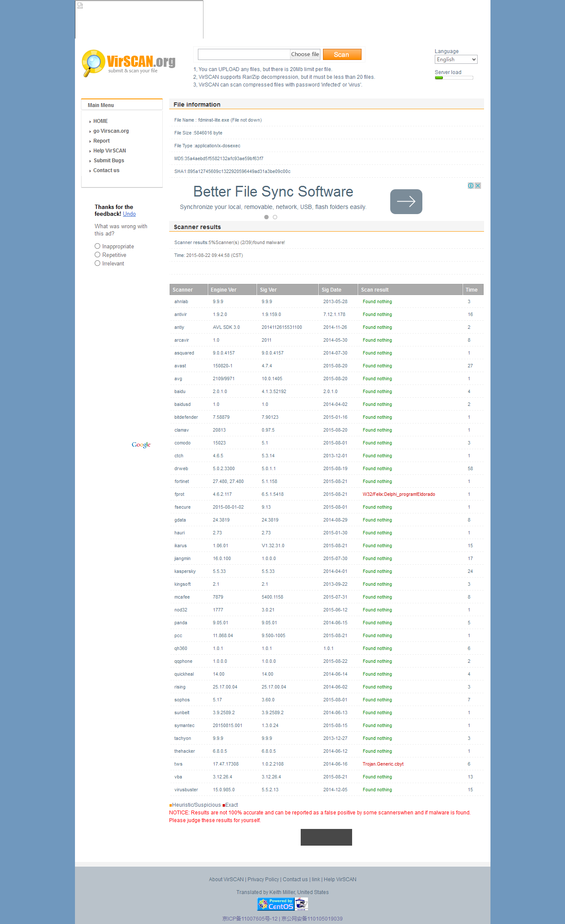Click the Sig Date column header
The width and height of the screenshot is (565, 924).
(x=338, y=290)
